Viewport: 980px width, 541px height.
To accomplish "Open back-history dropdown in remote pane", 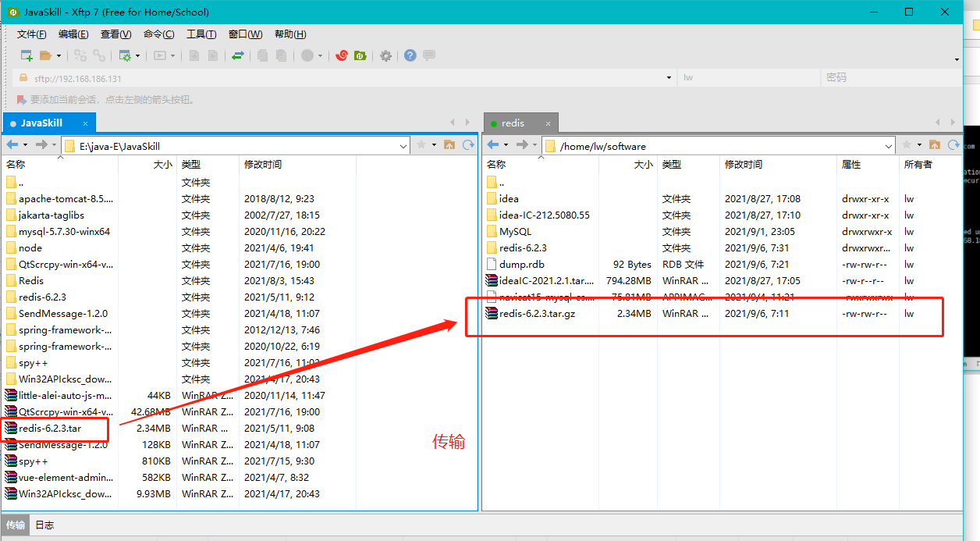I will [506, 145].
